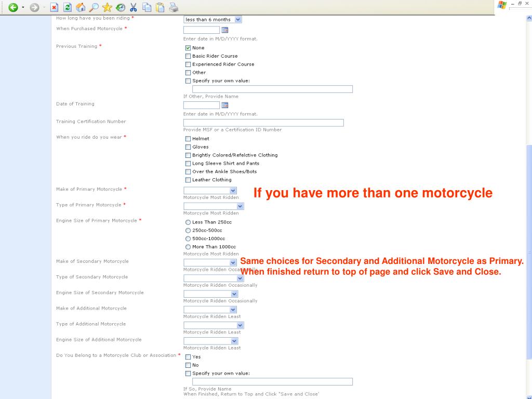Click the vertical scrollbar down arrow
Image resolution: width=532 pixels, height=399 pixels.
[529, 395]
